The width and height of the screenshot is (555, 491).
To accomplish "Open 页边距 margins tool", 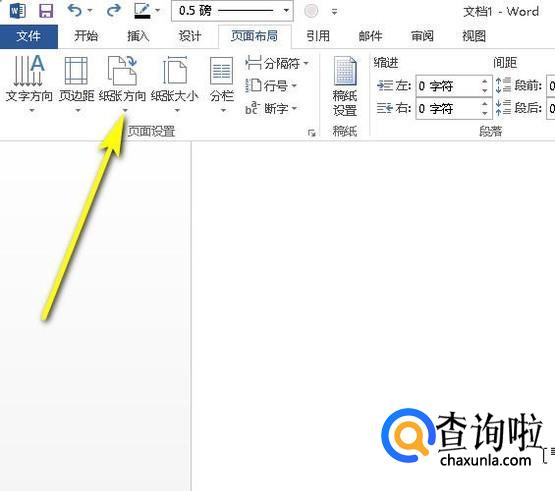I will (x=76, y=84).
